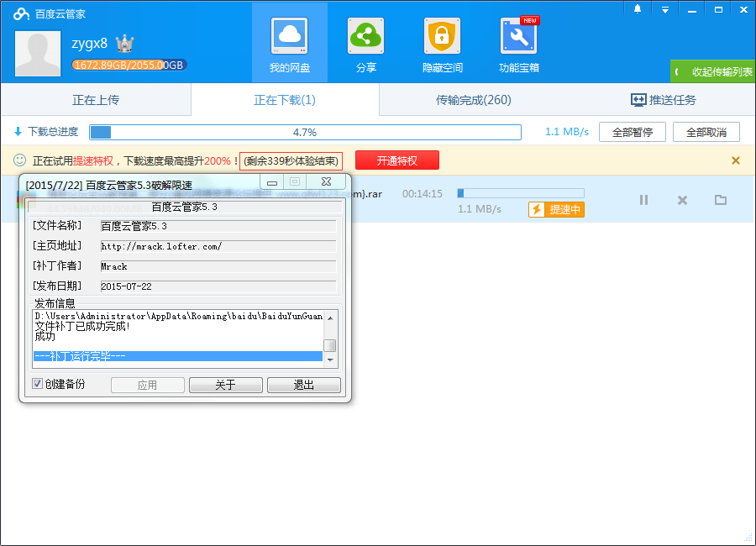Viewport: 756px width, 546px height.
Task: Click the overall download progress bar at 4.7%
Action: tap(305, 132)
